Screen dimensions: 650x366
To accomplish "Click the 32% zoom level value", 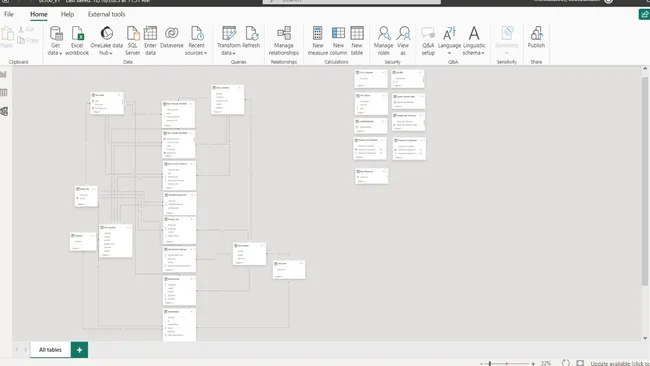I will (x=546, y=364).
